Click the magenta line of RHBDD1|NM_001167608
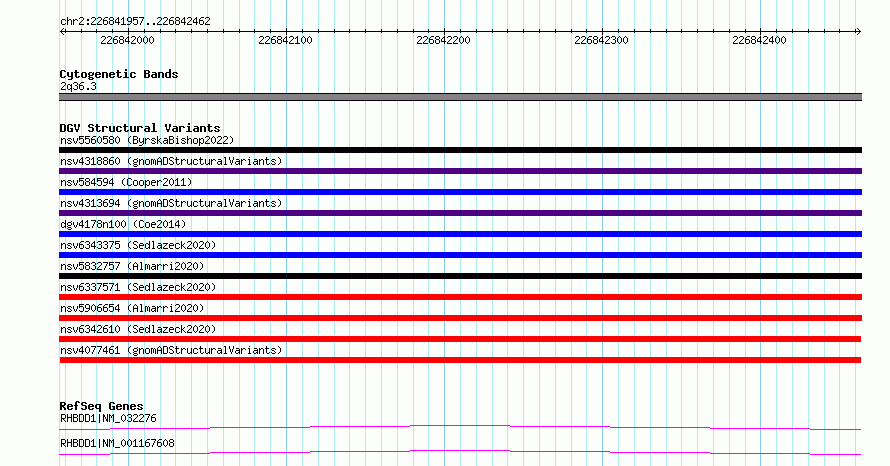 pyautogui.click(x=460, y=452)
